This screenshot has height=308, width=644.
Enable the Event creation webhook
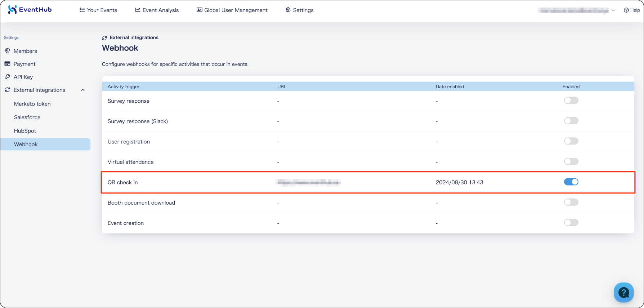pyautogui.click(x=571, y=223)
